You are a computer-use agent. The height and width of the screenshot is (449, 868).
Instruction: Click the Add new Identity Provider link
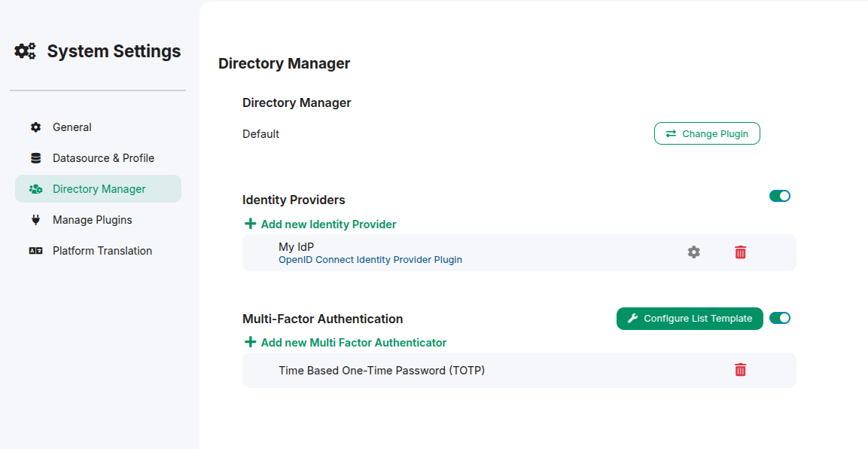click(x=328, y=224)
